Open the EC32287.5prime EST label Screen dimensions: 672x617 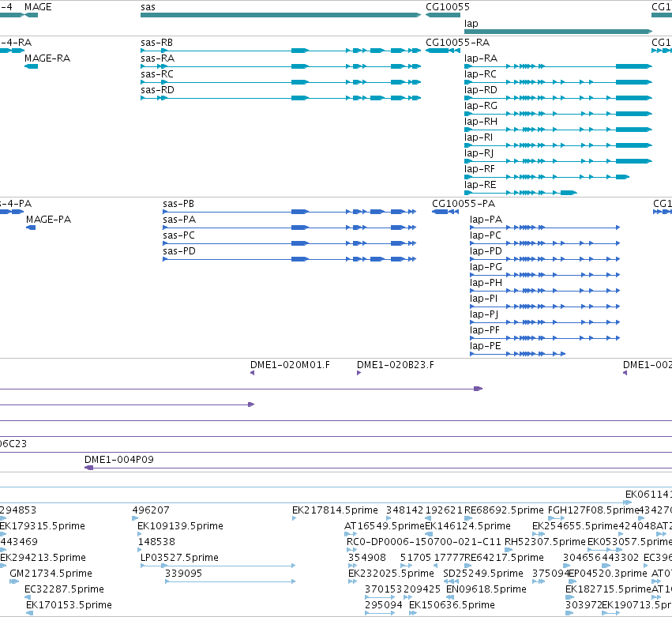click(x=64, y=589)
